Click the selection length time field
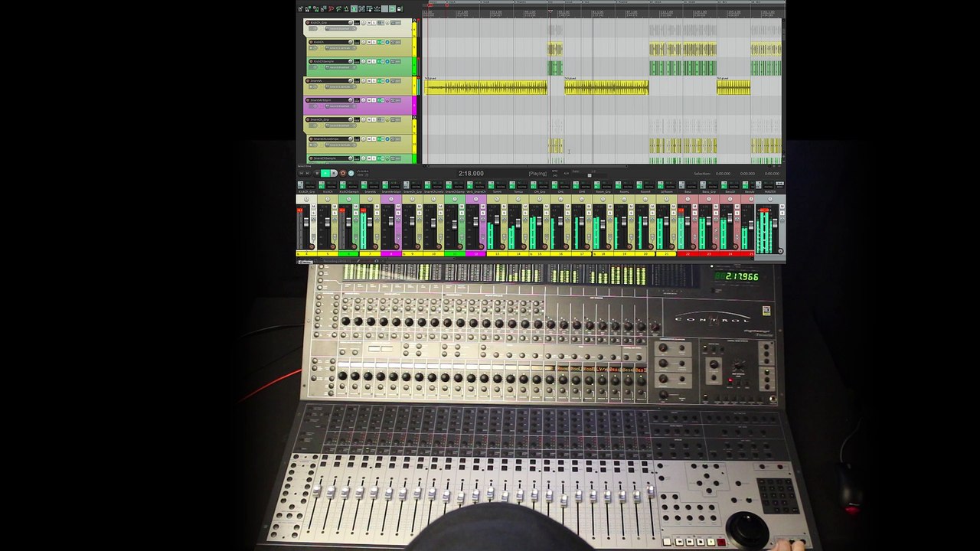 (772, 174)
